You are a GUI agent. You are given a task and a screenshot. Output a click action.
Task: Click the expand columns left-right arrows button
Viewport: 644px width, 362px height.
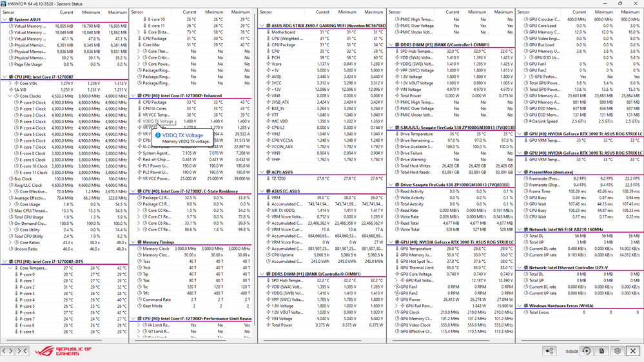click(x=7, y=351)
